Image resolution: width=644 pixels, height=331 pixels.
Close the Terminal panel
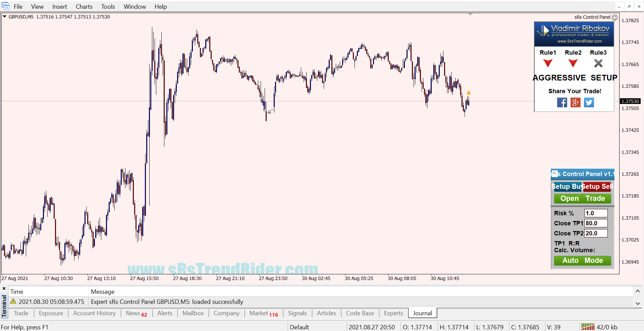pos(4,288)
